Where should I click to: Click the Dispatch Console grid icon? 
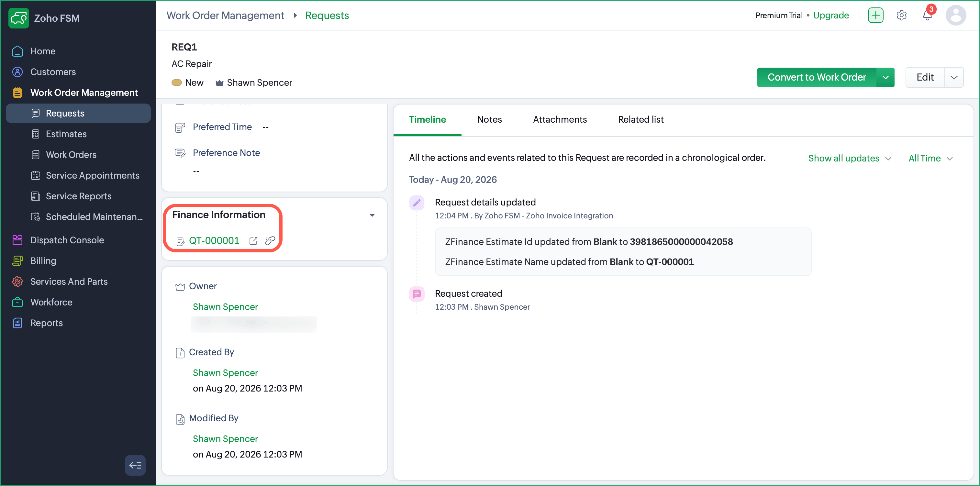pyautogui.click(x=17, y=240)
